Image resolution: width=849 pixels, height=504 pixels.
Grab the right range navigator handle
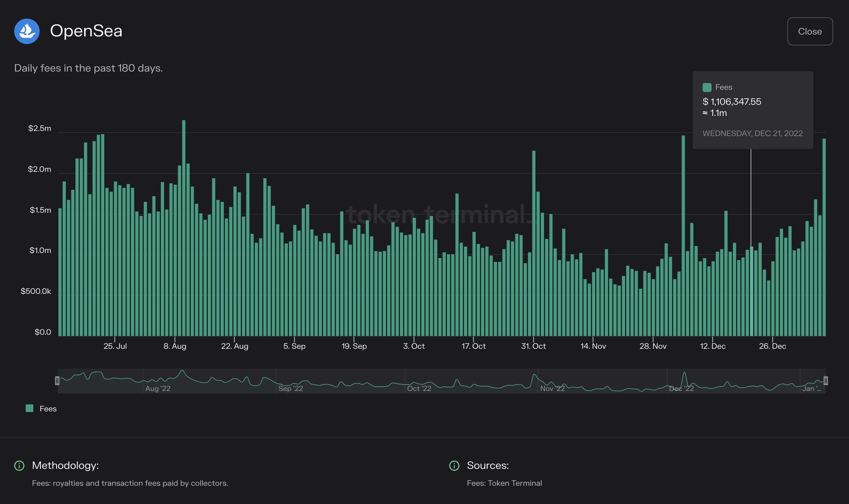pyautogui.click(x=826, y=381)
